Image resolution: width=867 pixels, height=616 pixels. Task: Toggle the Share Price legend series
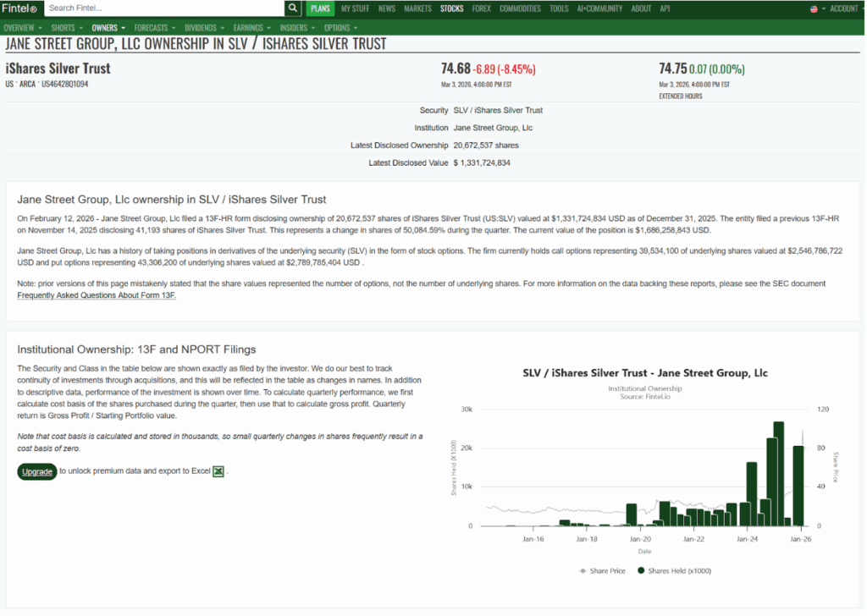click(602, 570)
